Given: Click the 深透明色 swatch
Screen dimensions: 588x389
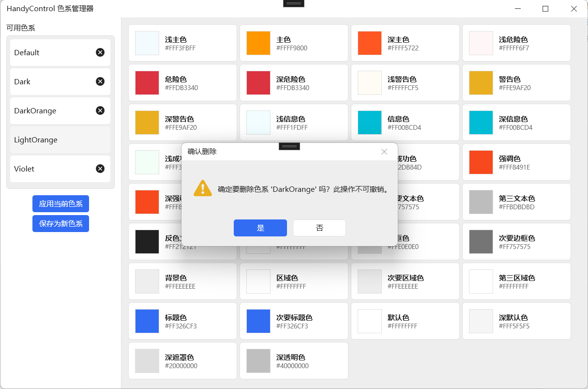Looking at the screenshot, I should [258, 361].
